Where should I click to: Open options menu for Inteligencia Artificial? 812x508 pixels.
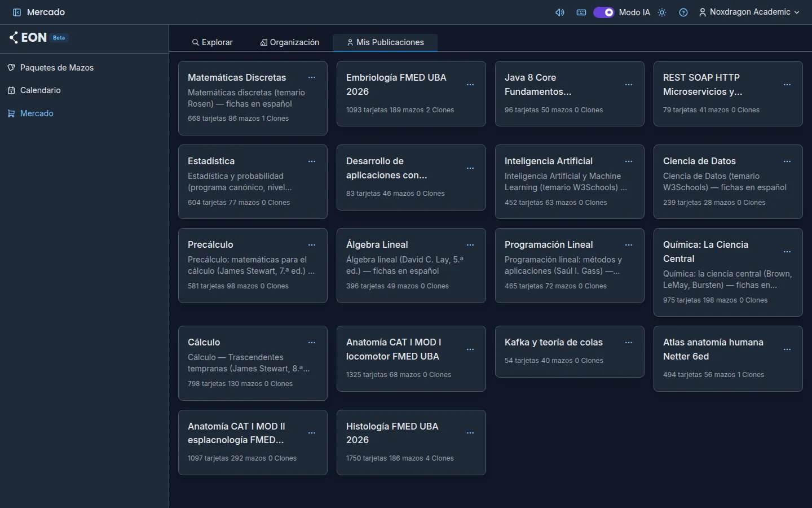[629, 161]
